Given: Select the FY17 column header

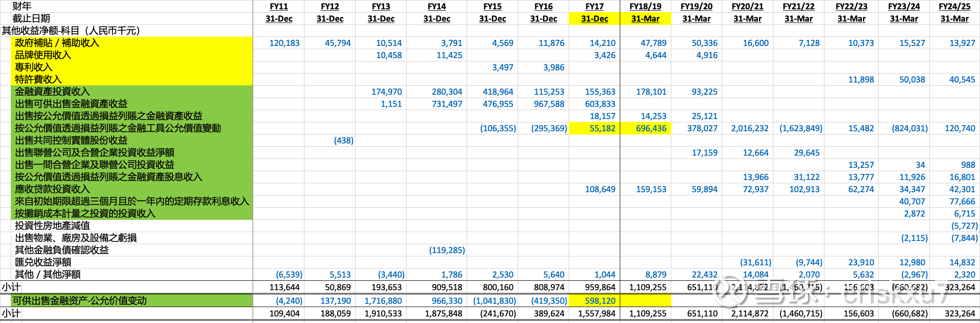Looking at the screenshot, I should pos(594,7).
